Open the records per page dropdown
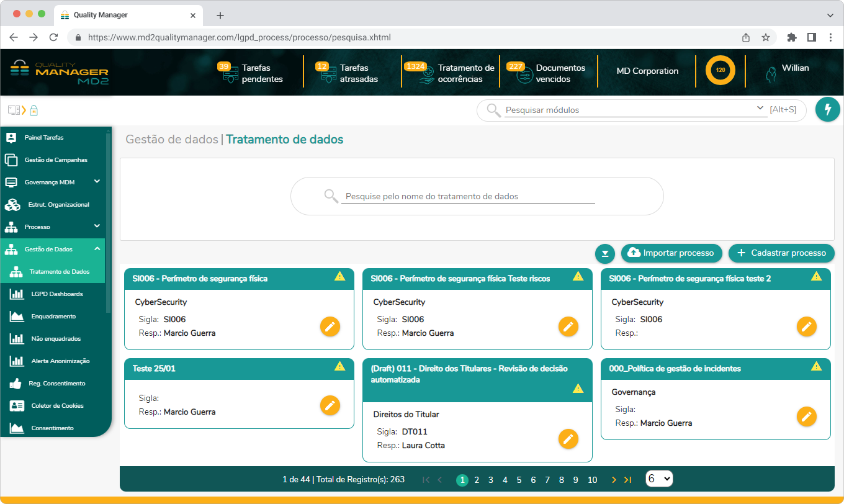 659,479
